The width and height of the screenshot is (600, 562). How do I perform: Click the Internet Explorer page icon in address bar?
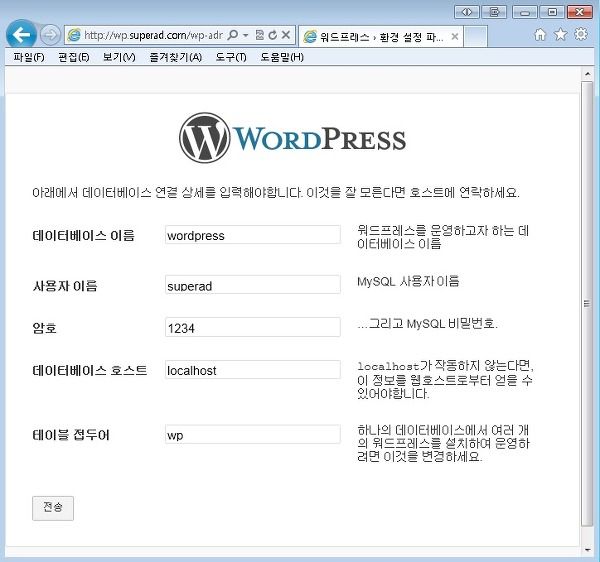pyautogui.click(x=74, y=35)
